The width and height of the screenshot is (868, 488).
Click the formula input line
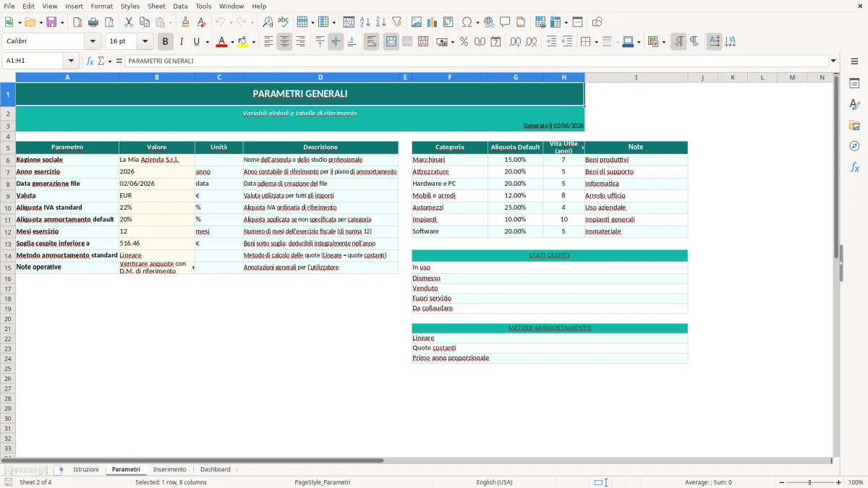[x=476, y=61]
